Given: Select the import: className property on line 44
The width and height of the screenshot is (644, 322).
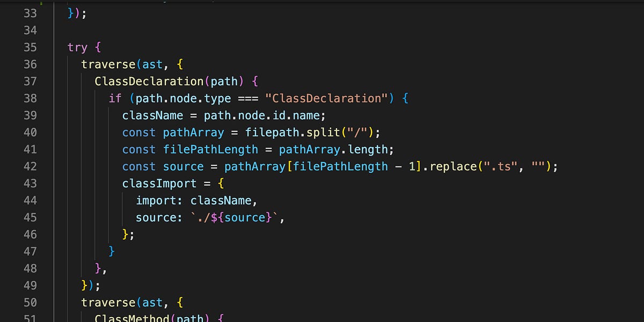Looking at the screenshot, I should point(195,200).
